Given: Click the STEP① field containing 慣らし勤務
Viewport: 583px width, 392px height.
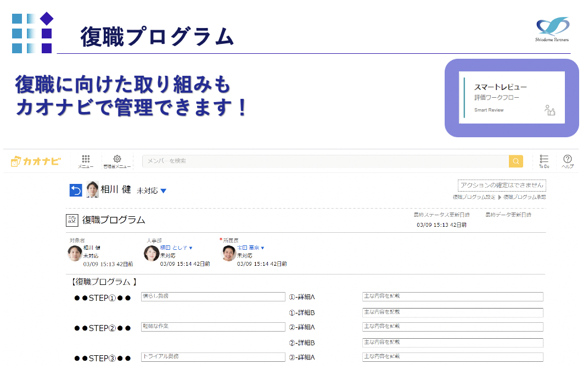Looking at the screenshot, I should pyautogui.click(x=213, y=296).
